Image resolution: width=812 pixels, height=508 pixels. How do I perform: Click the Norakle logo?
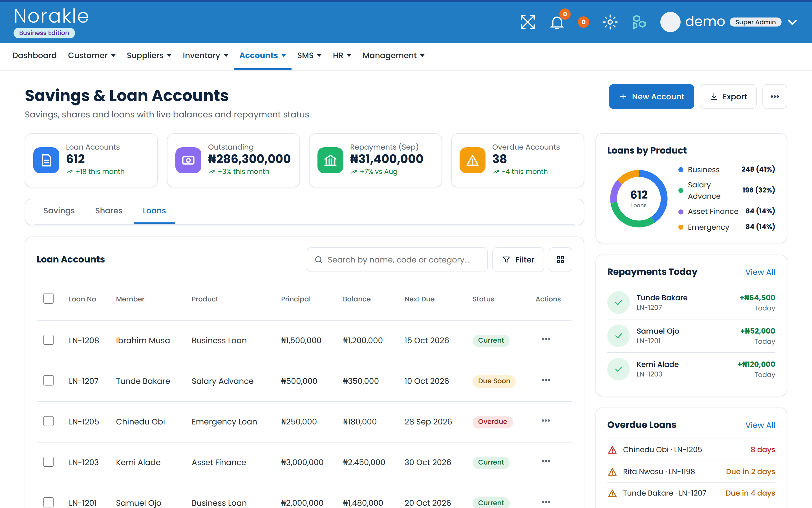[51, 16]
